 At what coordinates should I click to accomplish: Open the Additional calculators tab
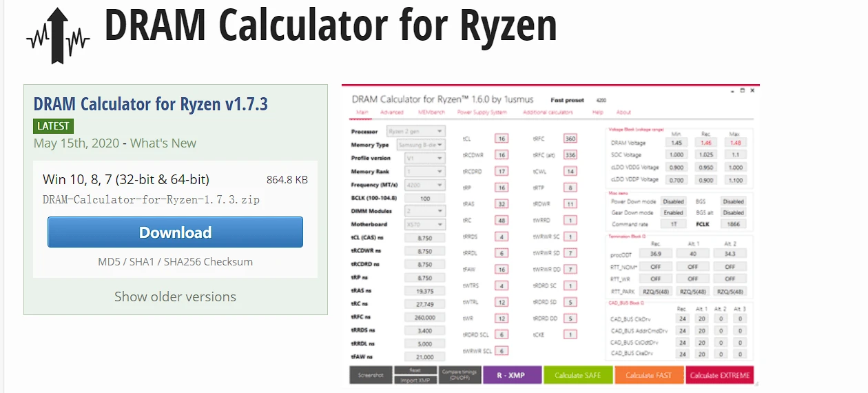pos(548,112)
